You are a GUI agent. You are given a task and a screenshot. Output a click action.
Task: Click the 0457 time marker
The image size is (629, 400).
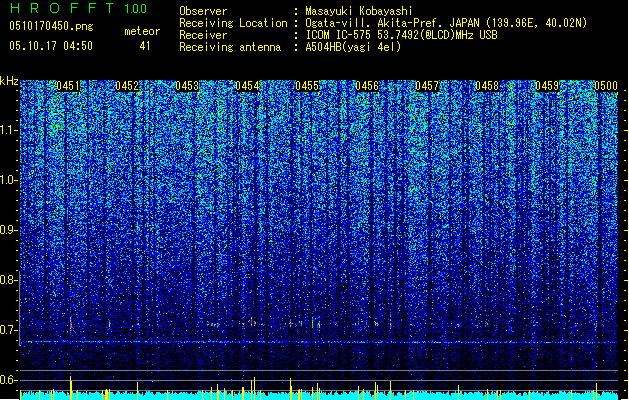(427, 86)
